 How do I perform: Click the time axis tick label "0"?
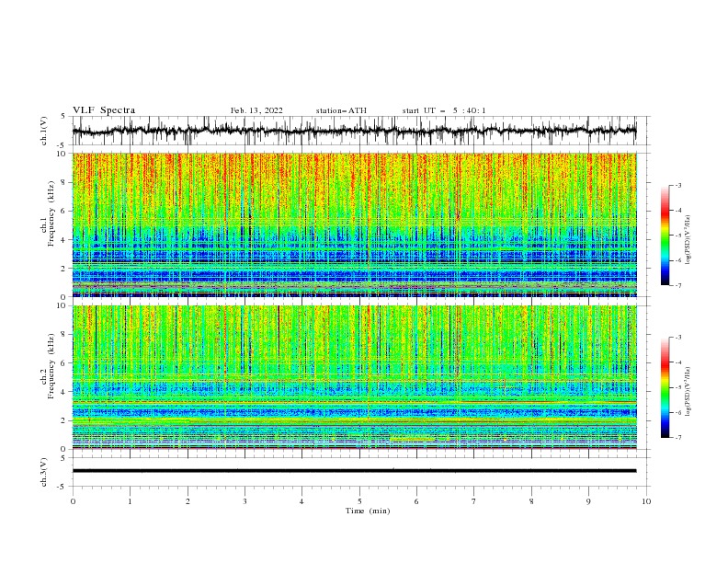coord(73,501)
